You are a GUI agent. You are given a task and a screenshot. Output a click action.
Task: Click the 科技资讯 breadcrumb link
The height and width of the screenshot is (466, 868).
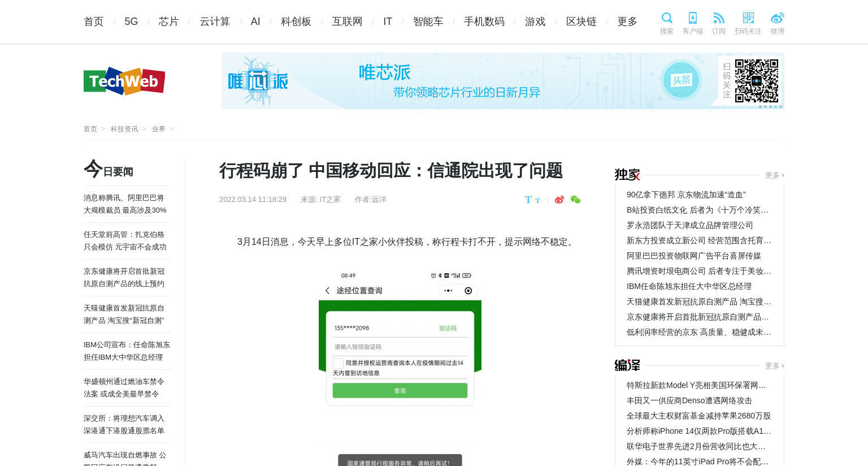(124, 129)
